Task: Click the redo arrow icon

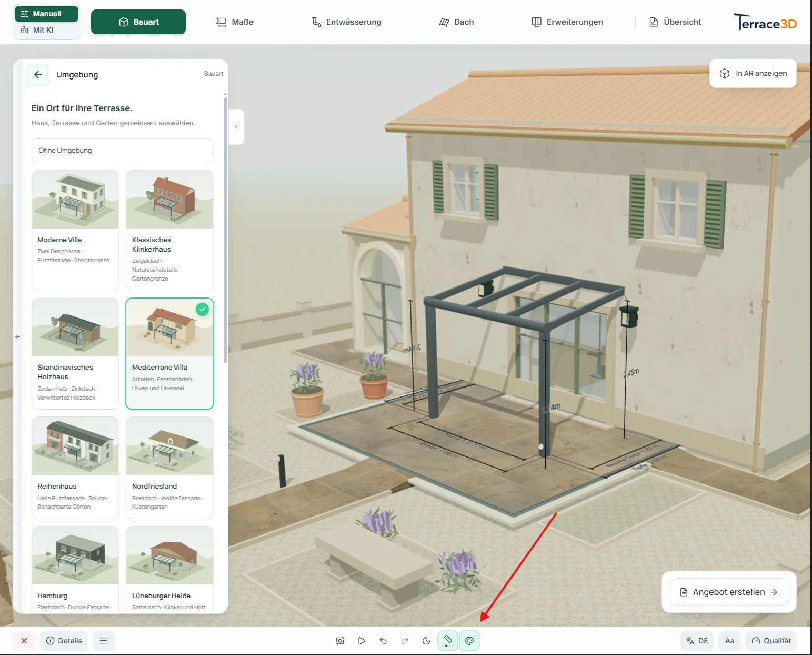Action: pos(405,641)
